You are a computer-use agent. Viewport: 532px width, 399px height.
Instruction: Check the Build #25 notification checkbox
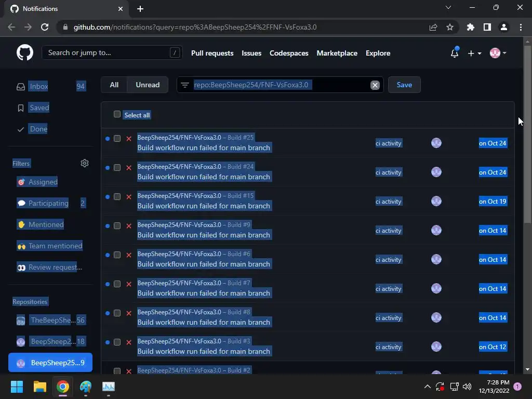click(117, 138)
